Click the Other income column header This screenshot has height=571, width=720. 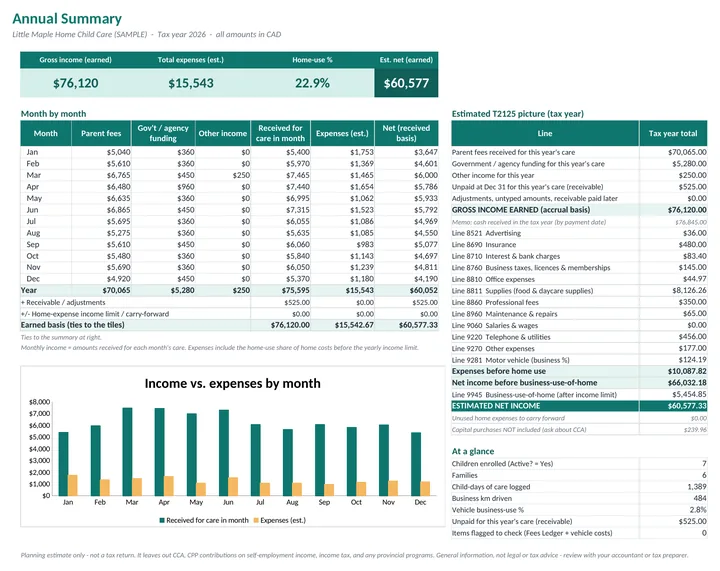pyautogui.click(x=223, y=133)
